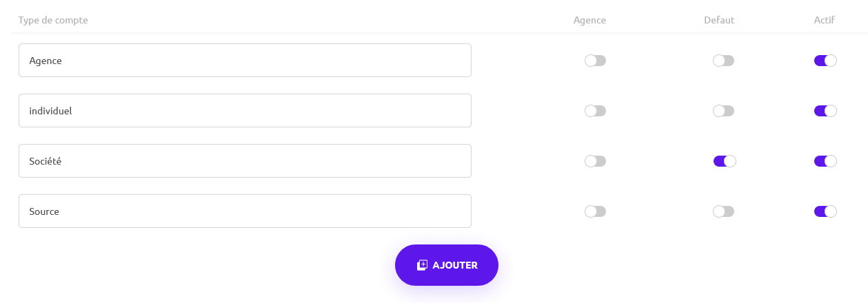The width and height of the screenshot is (868, 303).
Task: Disable the Actif toggle for Agence row
Action: pos(825,61)
